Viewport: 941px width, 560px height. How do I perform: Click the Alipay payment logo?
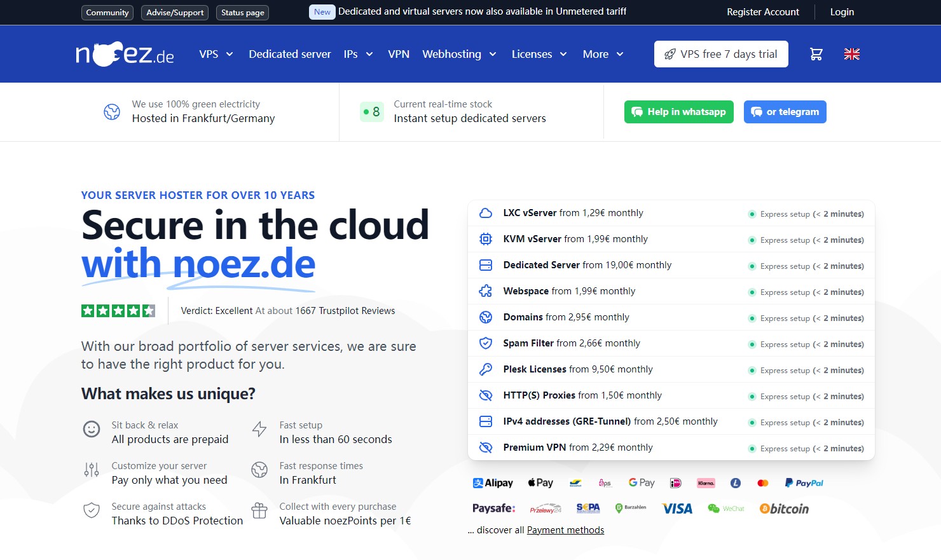tap(493, 483)
